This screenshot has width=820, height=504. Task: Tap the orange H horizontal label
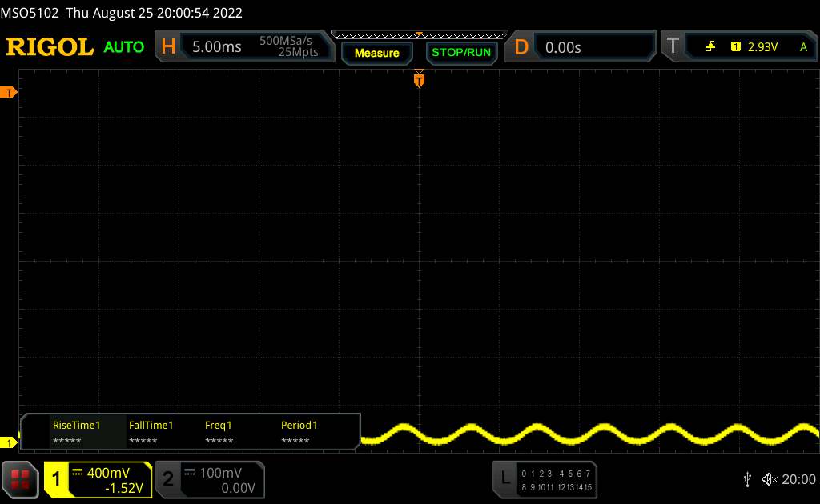coord(168,46)
